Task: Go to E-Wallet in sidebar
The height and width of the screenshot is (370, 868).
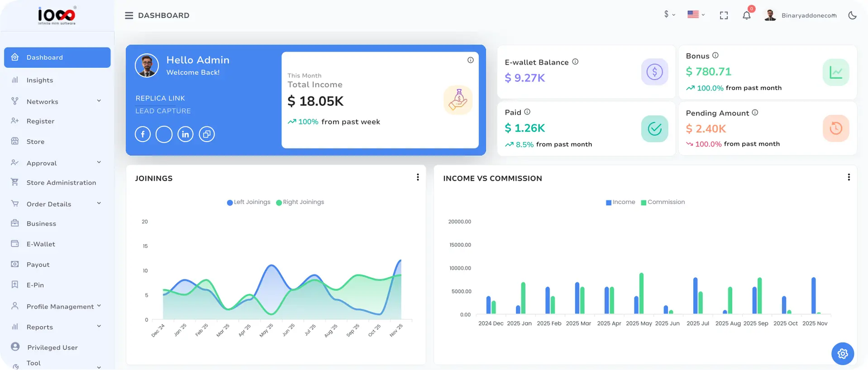Action: tap(41, 244)
